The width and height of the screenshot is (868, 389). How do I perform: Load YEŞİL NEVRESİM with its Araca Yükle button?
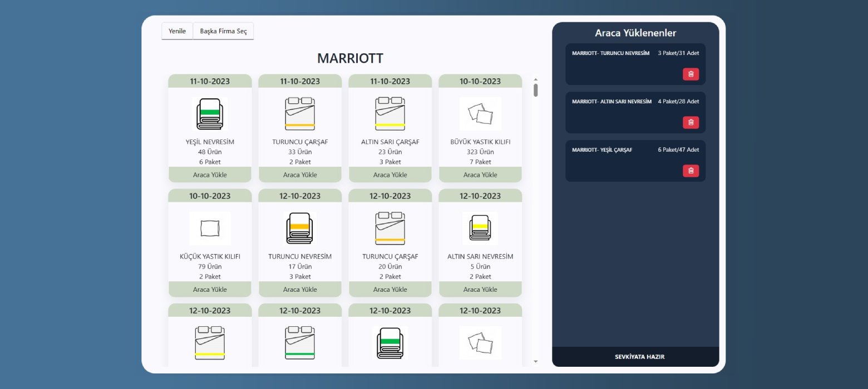point(210,175)
